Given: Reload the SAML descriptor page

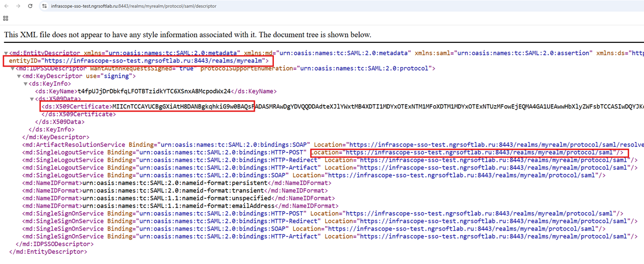Looking at the screenshot, I should (30, 6).
